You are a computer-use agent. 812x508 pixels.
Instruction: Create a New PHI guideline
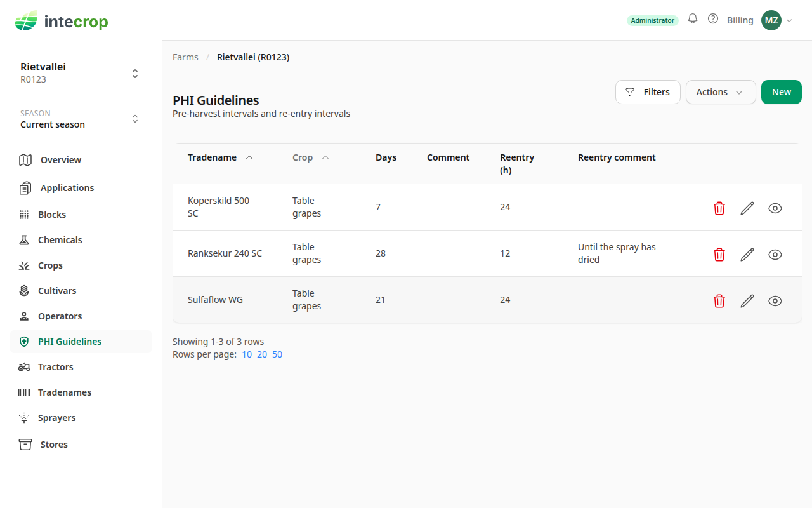point(782,92)
